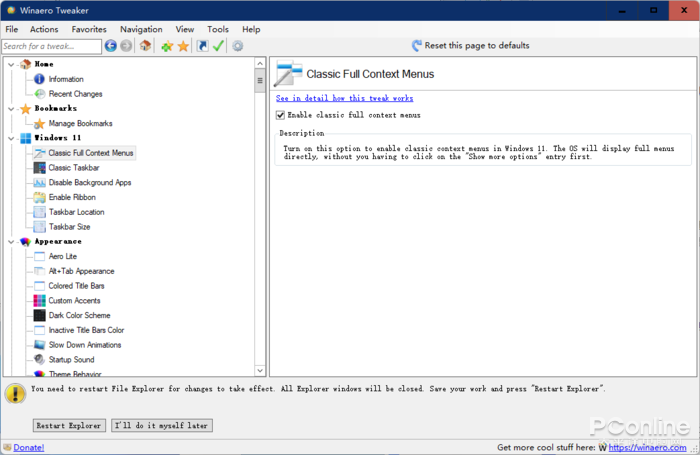Screen dimensions: 700x455
Task: Open the Tools menu
Action: (x=218, y=30)
